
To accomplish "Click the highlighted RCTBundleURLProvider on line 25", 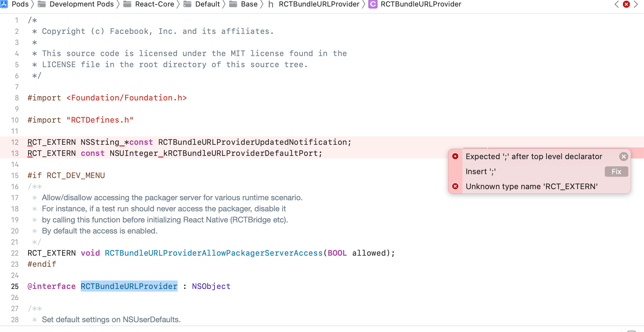I will tap(129, 286).
